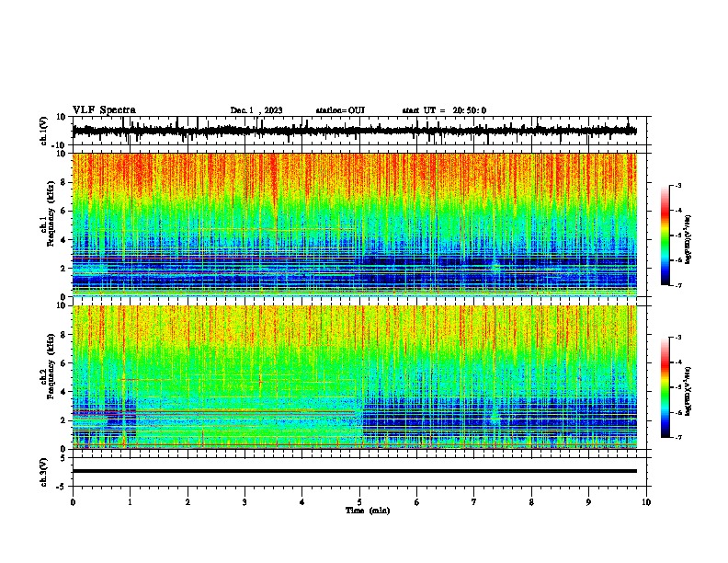Click the ch.2 spectrogram color scale bar
The image size is (728, 563).
coord(665,387)
